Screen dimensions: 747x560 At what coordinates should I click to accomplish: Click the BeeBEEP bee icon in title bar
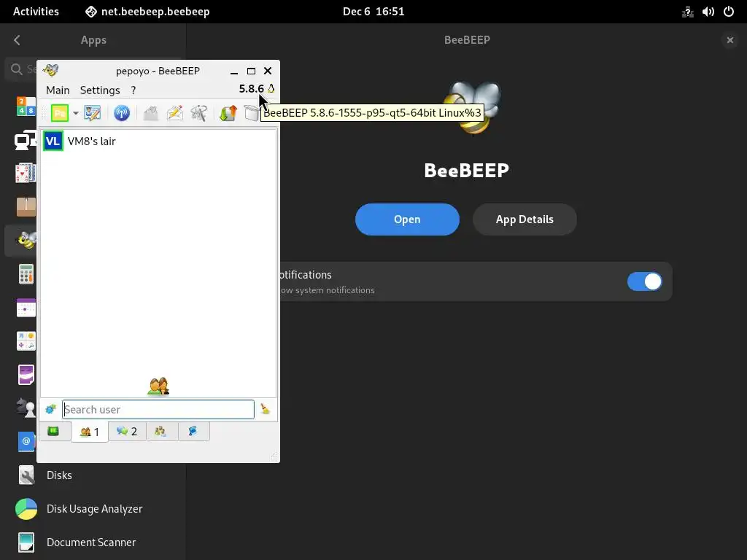click(50, 71)
